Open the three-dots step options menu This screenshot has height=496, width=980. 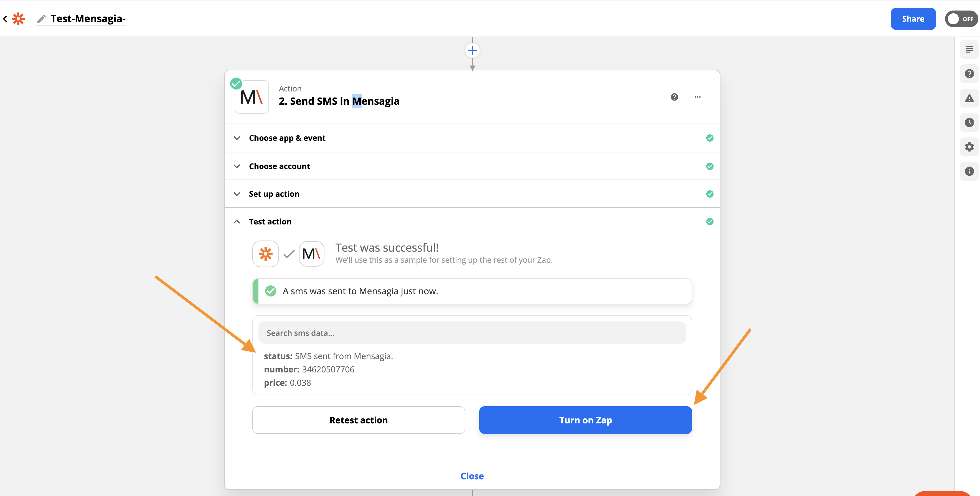tap(697, 97)
